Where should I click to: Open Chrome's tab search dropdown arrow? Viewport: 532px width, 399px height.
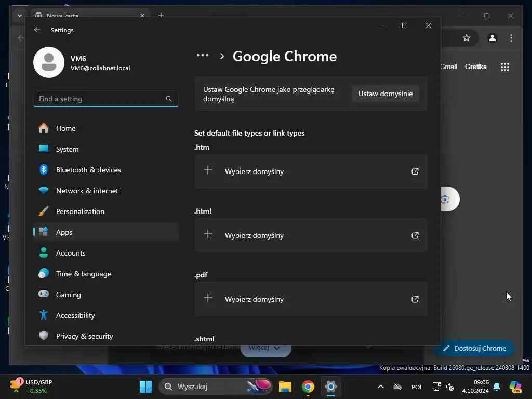coord(20,15)
